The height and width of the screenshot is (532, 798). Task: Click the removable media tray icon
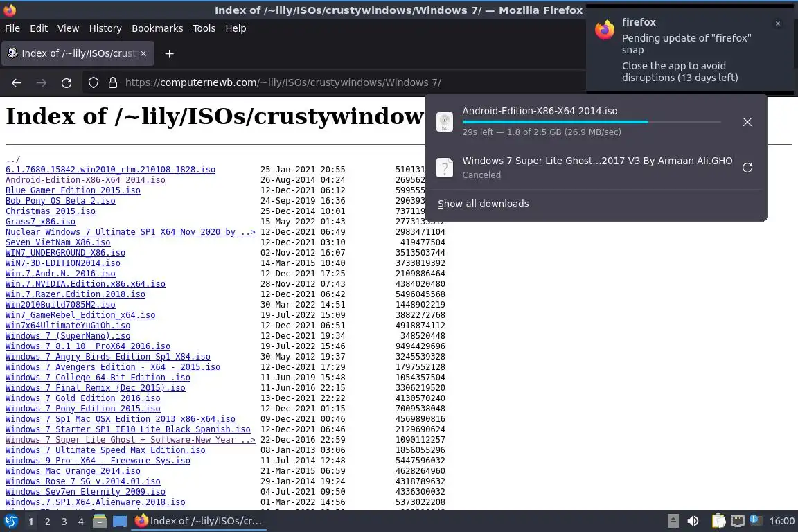point(673,521)
